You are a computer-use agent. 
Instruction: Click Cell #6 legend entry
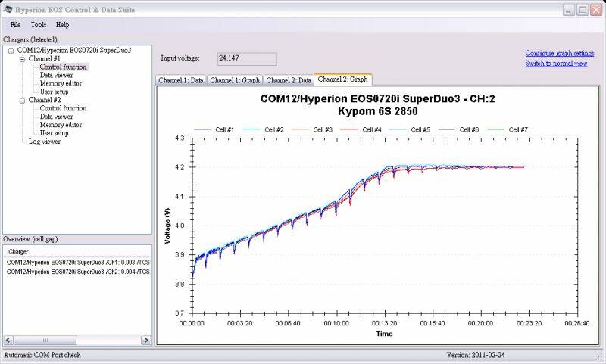tap(458, 129)
